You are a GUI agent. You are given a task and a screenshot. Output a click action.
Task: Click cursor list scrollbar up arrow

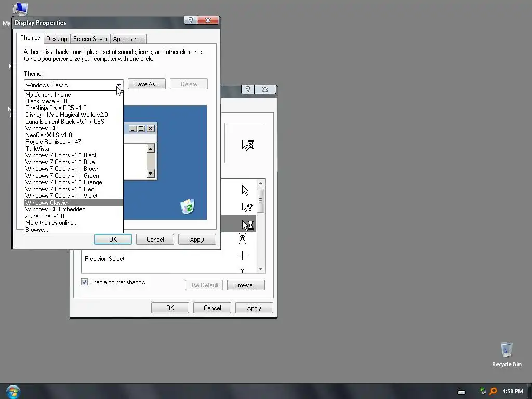pos(261,183)
